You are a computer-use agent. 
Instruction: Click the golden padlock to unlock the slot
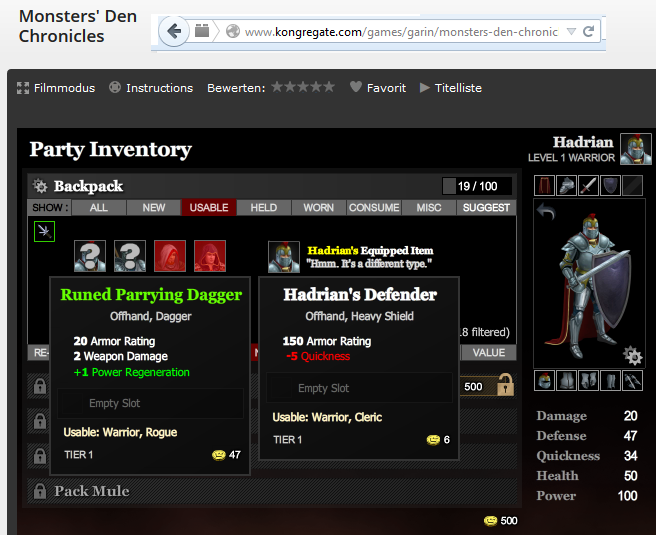coord(505,384)
